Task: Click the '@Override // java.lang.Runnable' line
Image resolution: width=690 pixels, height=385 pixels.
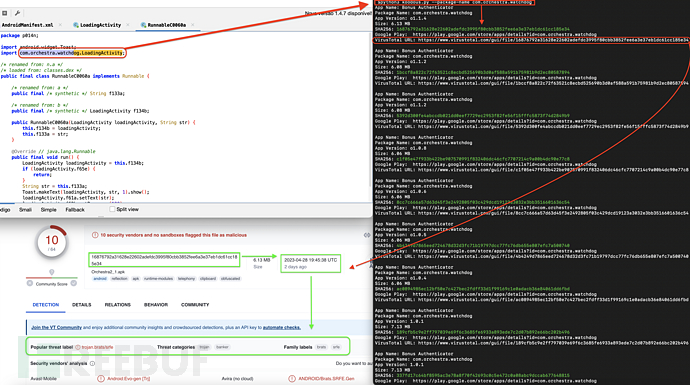Action: coord(53,151)
